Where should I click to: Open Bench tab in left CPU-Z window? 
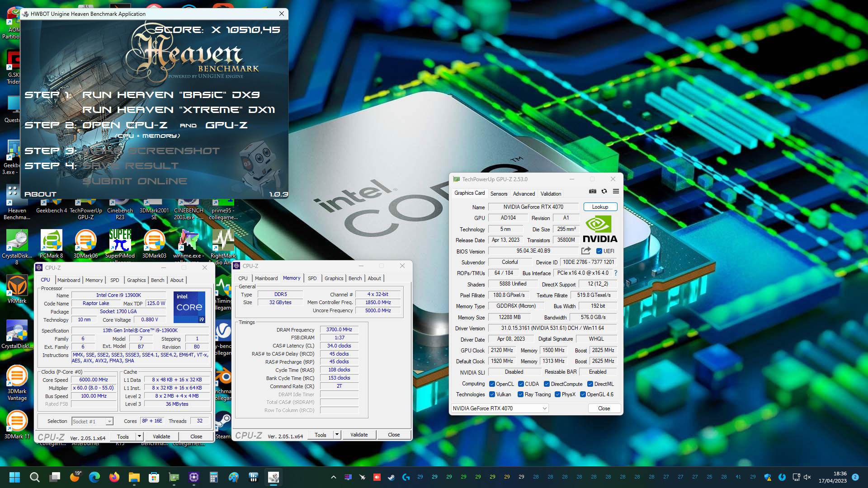(158, 280)
